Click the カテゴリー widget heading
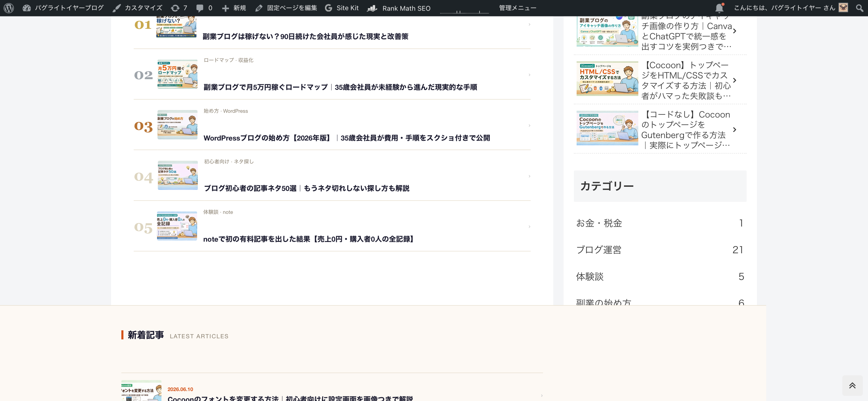868x401 pixels. (607, 186)
